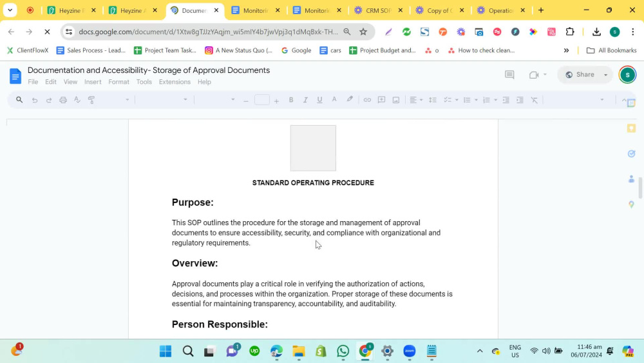Clear formatting with the toolbar icon
The width and height of the screenshot is (644, 363).
point(535,100)
